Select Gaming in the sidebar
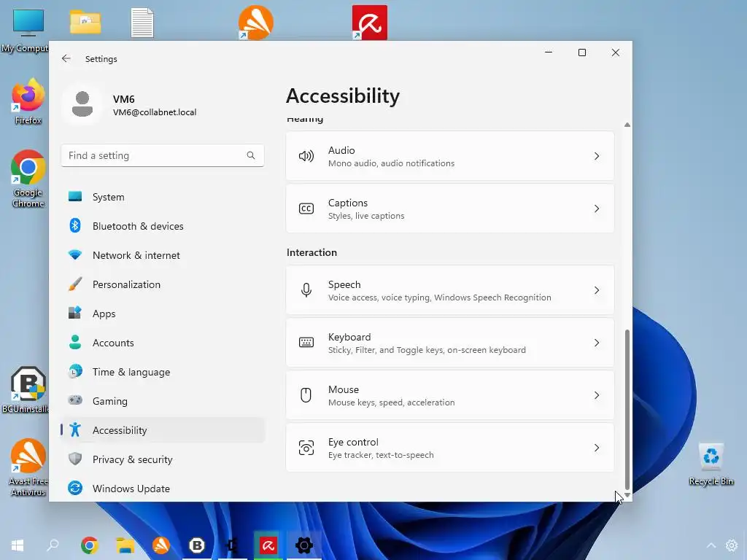 click(x=163, y=401)
